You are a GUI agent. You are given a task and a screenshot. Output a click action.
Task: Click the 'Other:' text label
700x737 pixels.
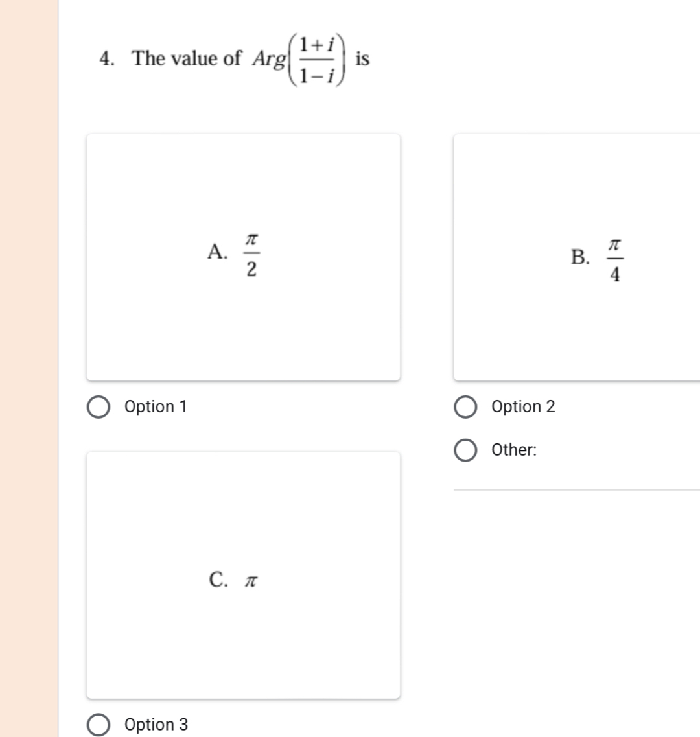click(x=514, y=450)
